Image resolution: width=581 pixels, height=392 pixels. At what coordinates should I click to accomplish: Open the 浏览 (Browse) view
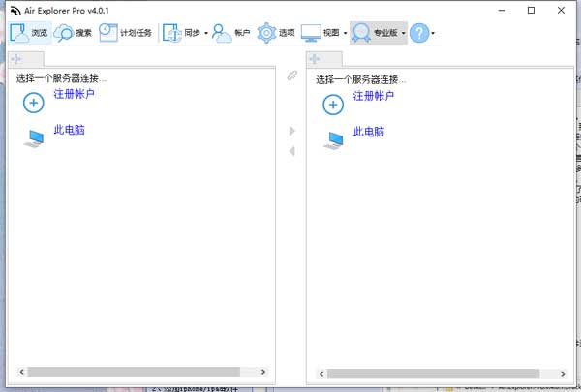point(29,33)
